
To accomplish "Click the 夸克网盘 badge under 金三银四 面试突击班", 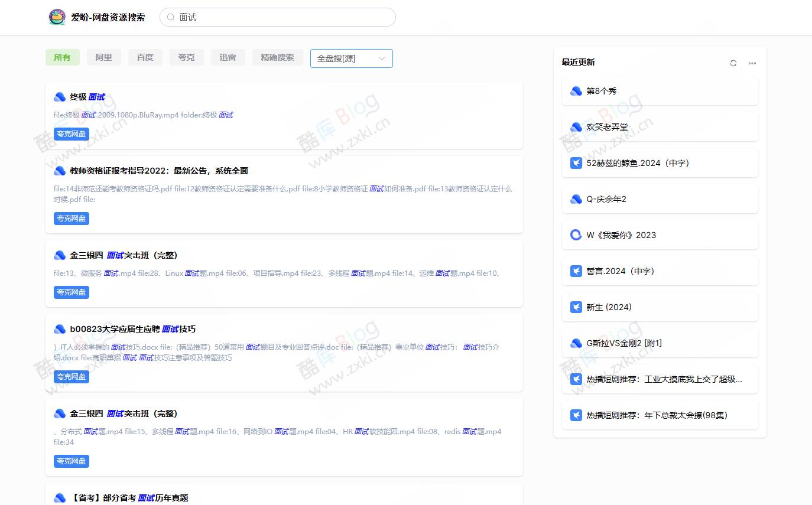I will (71, 292).
